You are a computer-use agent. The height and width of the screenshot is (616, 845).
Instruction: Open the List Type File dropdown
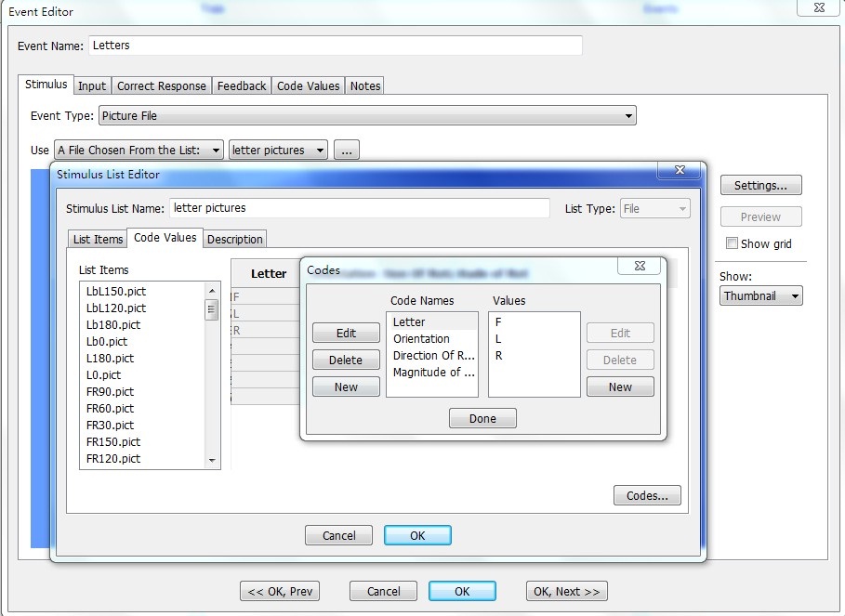[654, 208]
